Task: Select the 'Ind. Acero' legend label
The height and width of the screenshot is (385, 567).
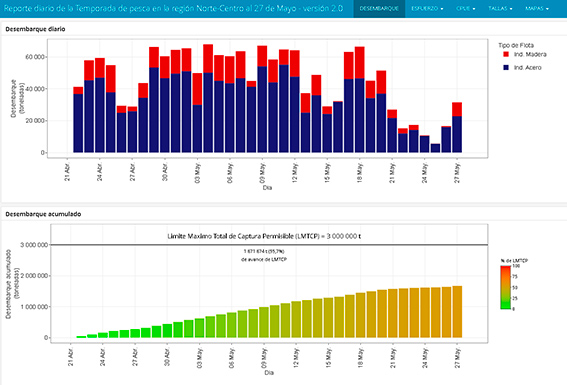Action: point(528,68)
